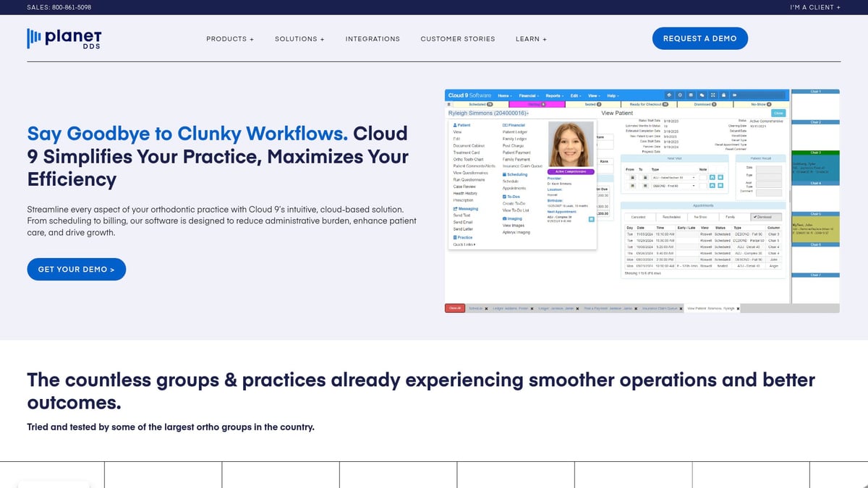Click the lock icon in the Cloud 9 toolbar
Image resolution: width=868 pixels, height=488 pixels.
[724, 95]
